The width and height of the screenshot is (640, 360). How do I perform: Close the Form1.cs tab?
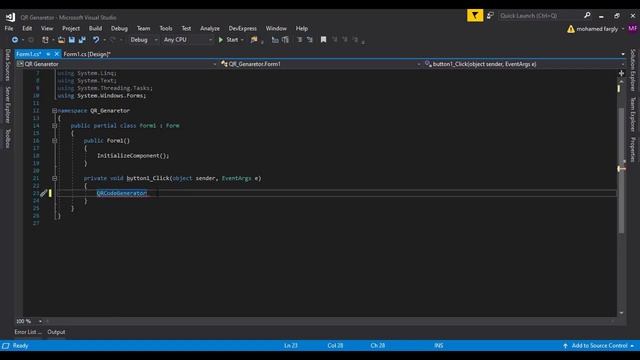[x=57, y=54]
